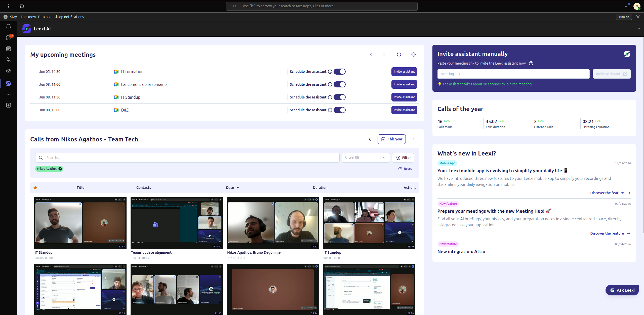
Task: Open the Calls phone icon
Action: (x=9, y=60)
